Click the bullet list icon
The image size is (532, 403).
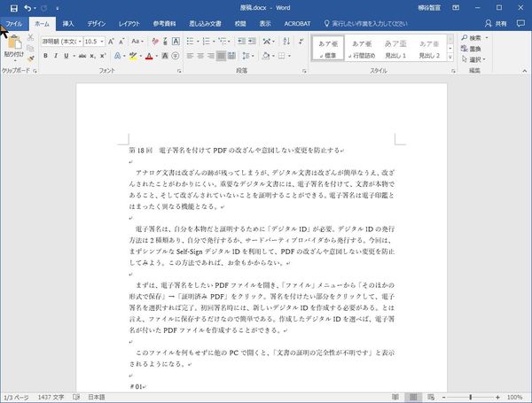192,41
